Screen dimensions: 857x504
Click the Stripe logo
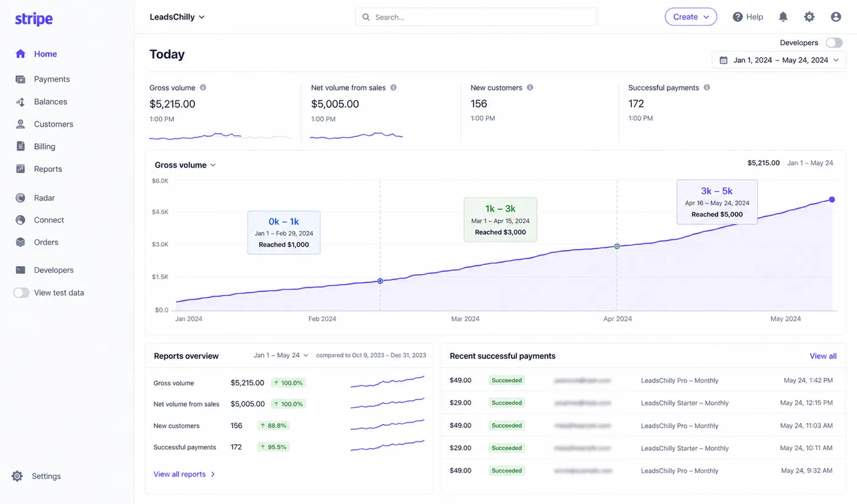pyautogui.click(x=34, y=19)
